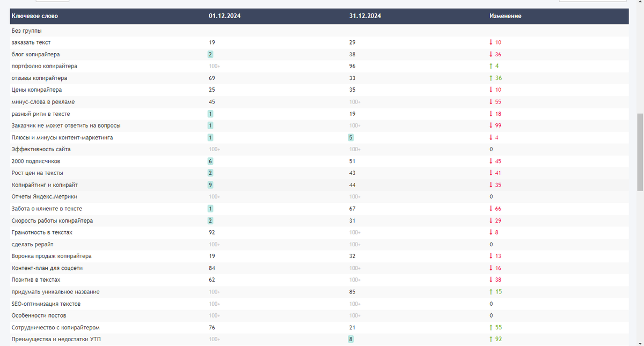Viewport: 644px width, 346px height.
Task: Select keyword 'Сотрудничество с копирайтером'
Action: point(56,327)
